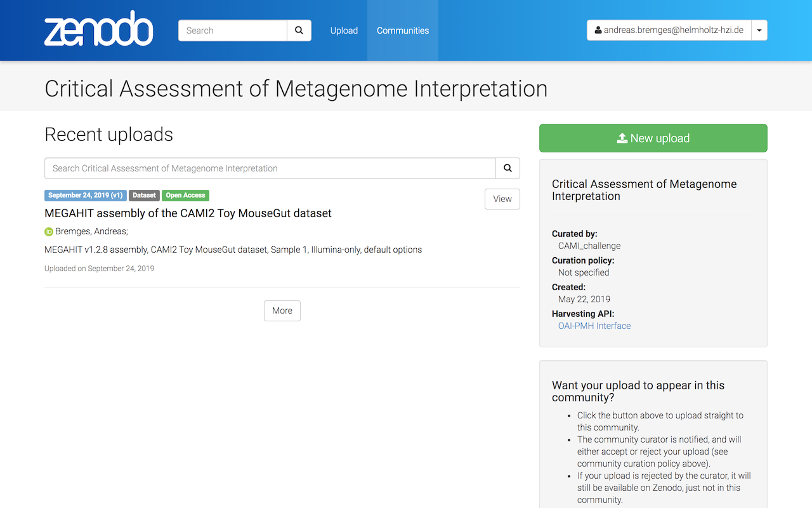Open the Upload page in navigation
812x508 pixels.
tap(344, 30)
